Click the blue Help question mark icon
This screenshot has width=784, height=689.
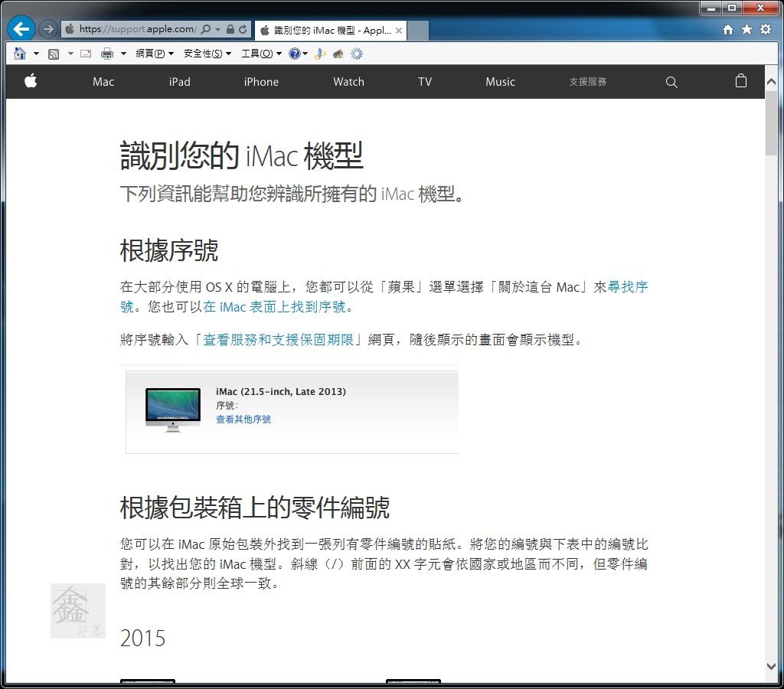(x=295, y=54)
